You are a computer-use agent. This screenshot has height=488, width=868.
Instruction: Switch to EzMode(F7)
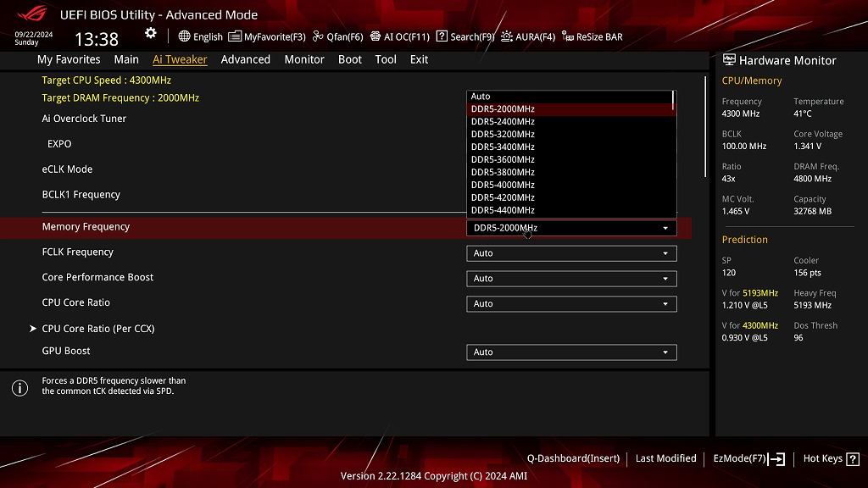[749, 458]
